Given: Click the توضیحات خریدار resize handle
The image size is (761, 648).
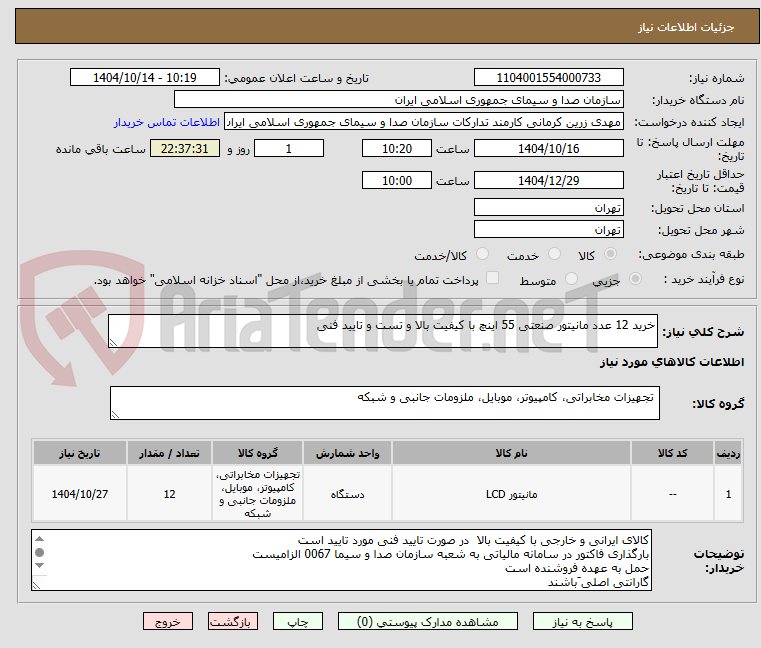Looking at the screenshot, I should 36,585.
